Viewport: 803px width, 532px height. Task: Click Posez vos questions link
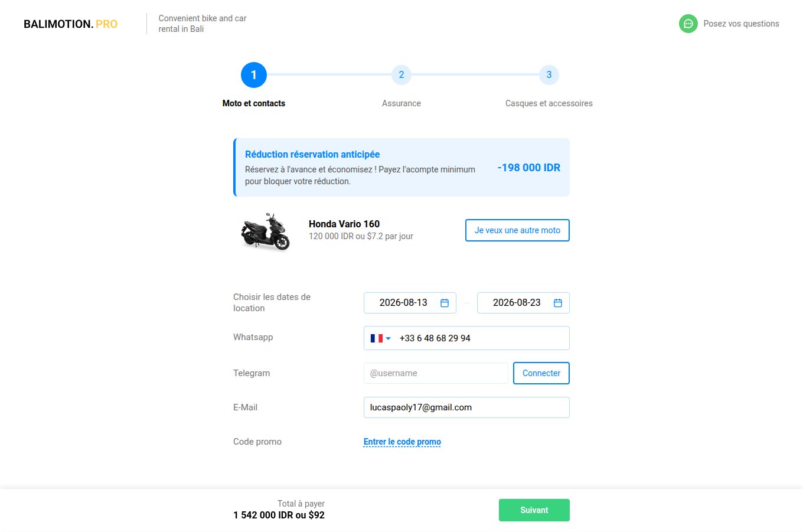pos(741,24)
